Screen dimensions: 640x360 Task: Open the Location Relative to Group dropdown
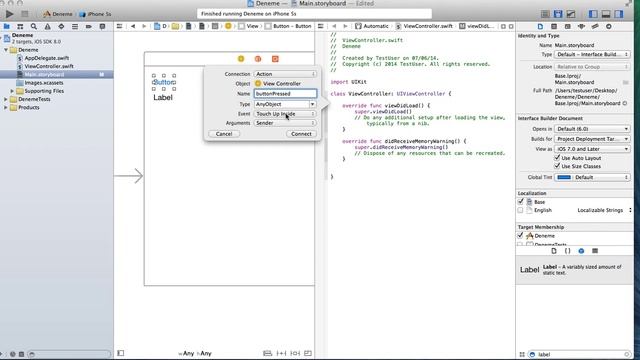(x=592, y=67)
